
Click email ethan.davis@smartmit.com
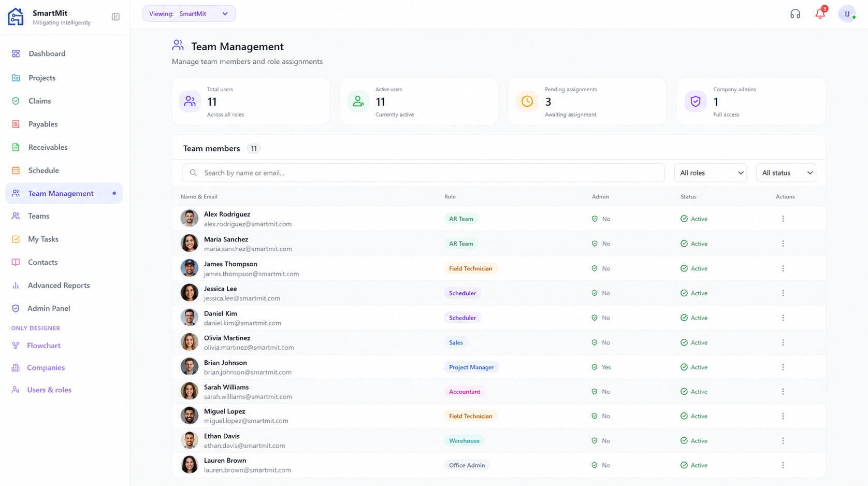tap(244, 446)
